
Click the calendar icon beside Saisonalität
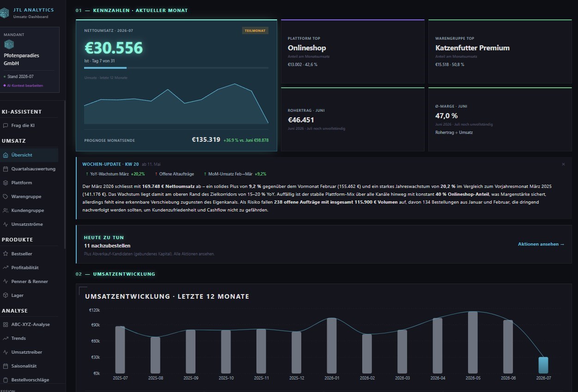pyautogui.click(x=6, y=366)
